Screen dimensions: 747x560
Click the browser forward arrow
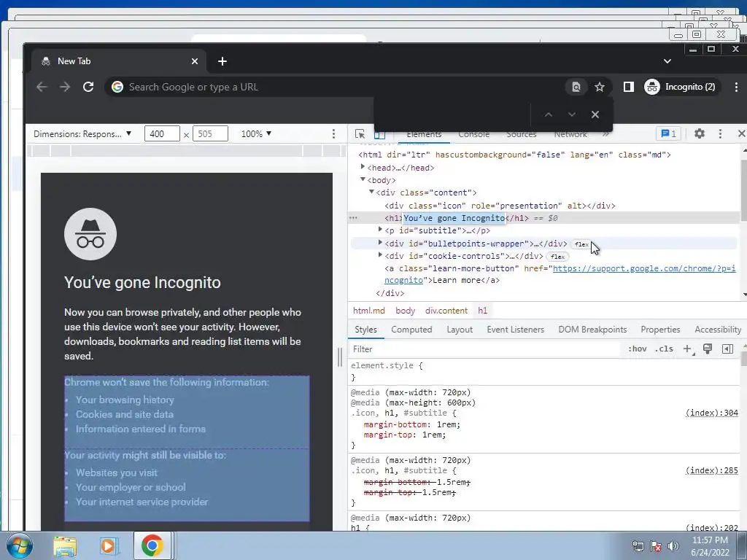(x=65, y=87)
